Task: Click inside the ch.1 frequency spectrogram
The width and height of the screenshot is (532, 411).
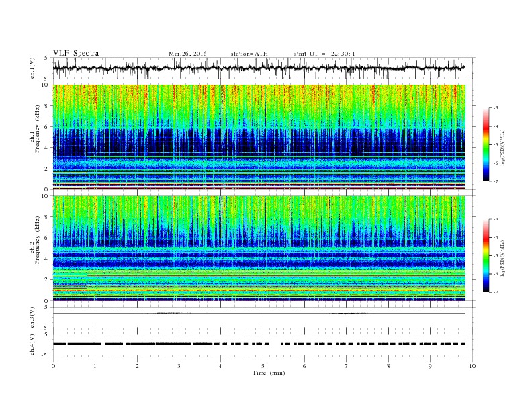Action: pos(259,137)
